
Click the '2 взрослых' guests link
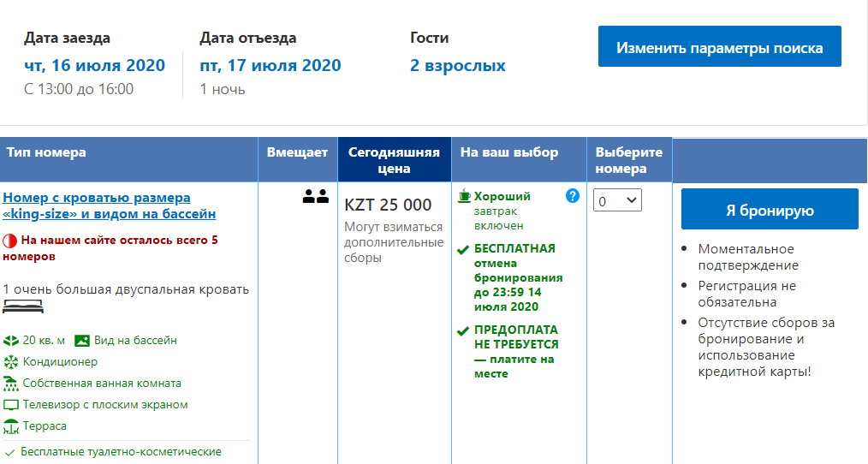[457, 66]
